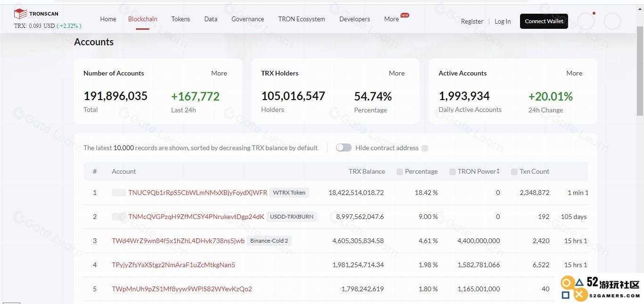The height and width of the screenshot is (304, 644).
Task: Click the WTRX Token tag
Action: click(289, 193)
